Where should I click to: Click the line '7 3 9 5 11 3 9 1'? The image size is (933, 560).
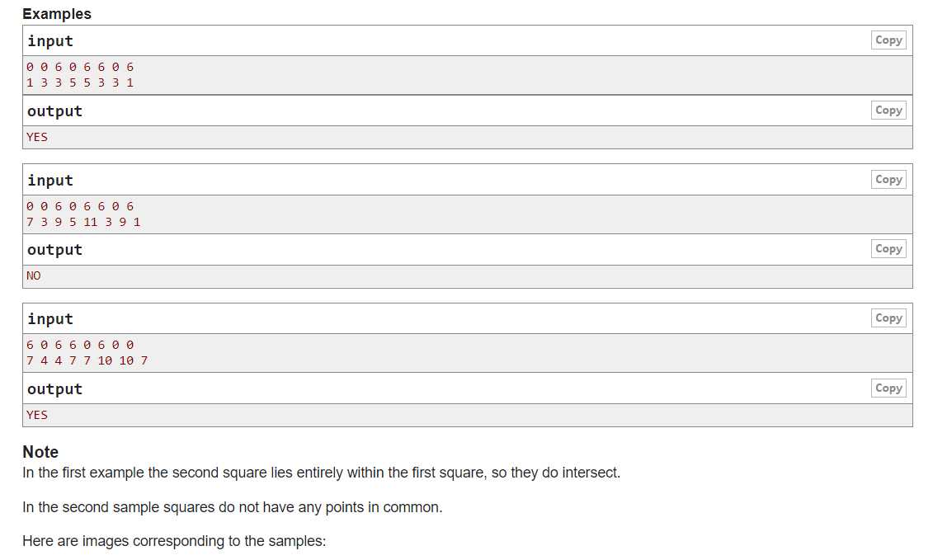[83, 222]
